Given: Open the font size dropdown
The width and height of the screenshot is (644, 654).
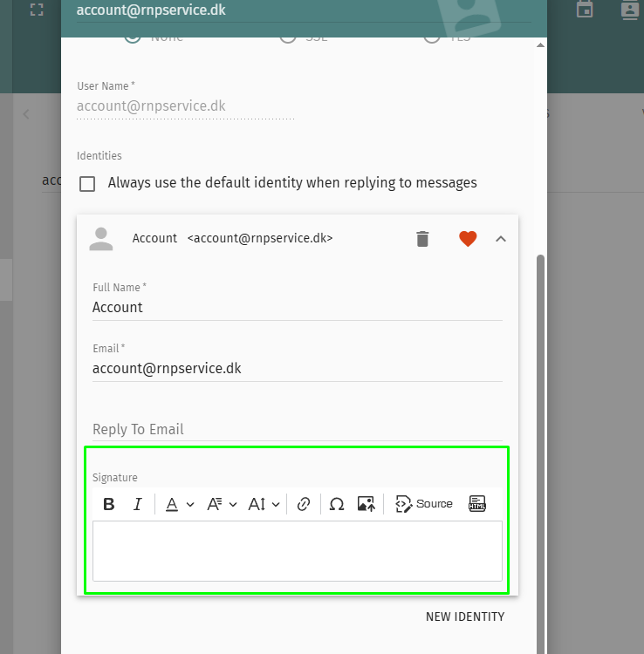Looking at the screenshot, I should pos(264,504).
